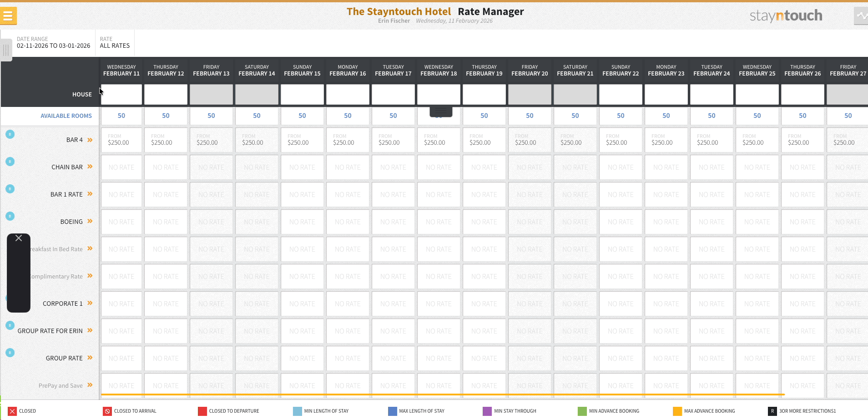This screenshot has width=868, height=420.
Task: Open BAR 4 $250.00 rate on February 26
Action: pos(802,140)
